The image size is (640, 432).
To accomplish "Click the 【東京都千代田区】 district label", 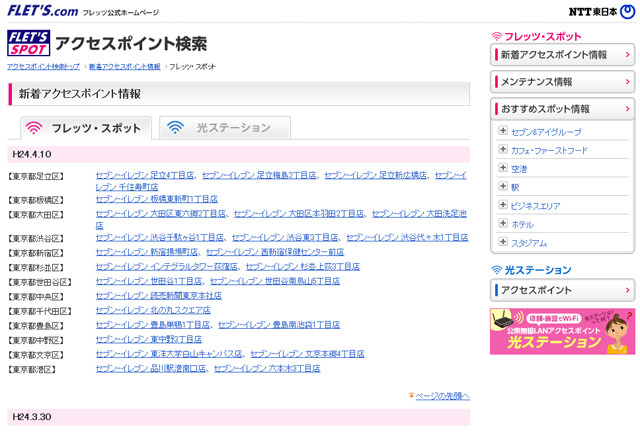I will [40, 312].
